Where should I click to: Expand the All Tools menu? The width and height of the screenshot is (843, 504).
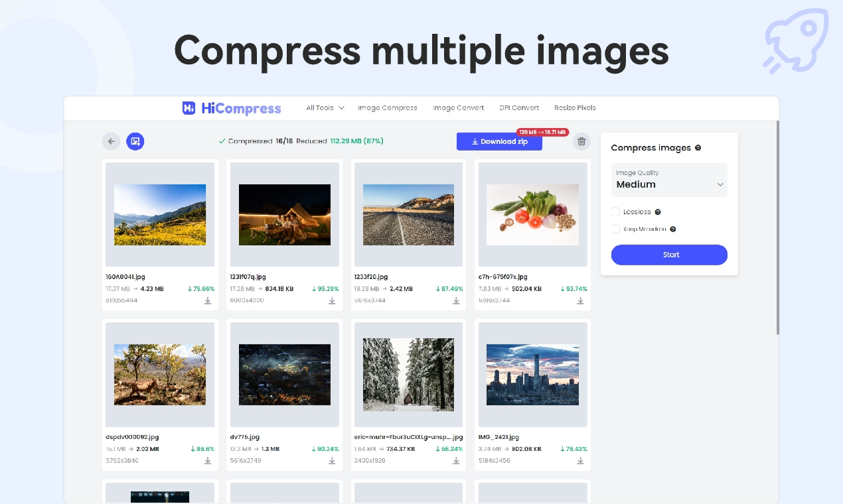323,107
